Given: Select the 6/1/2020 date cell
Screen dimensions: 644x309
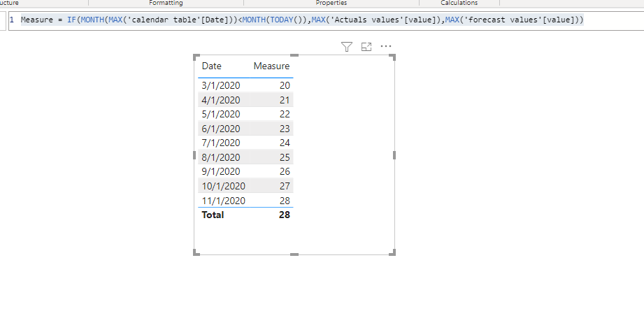Looking at the screenshot, I should (221, 129).
